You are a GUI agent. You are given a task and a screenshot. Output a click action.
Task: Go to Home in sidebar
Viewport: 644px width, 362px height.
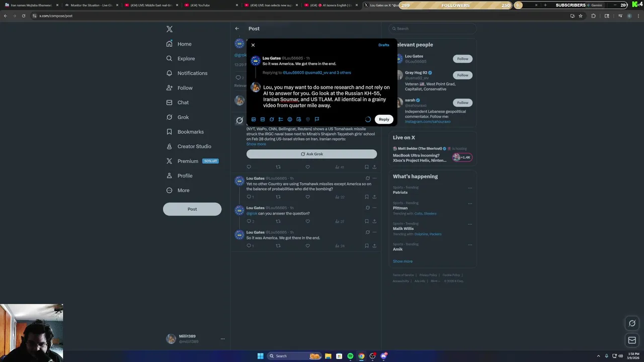pos(179,44)
